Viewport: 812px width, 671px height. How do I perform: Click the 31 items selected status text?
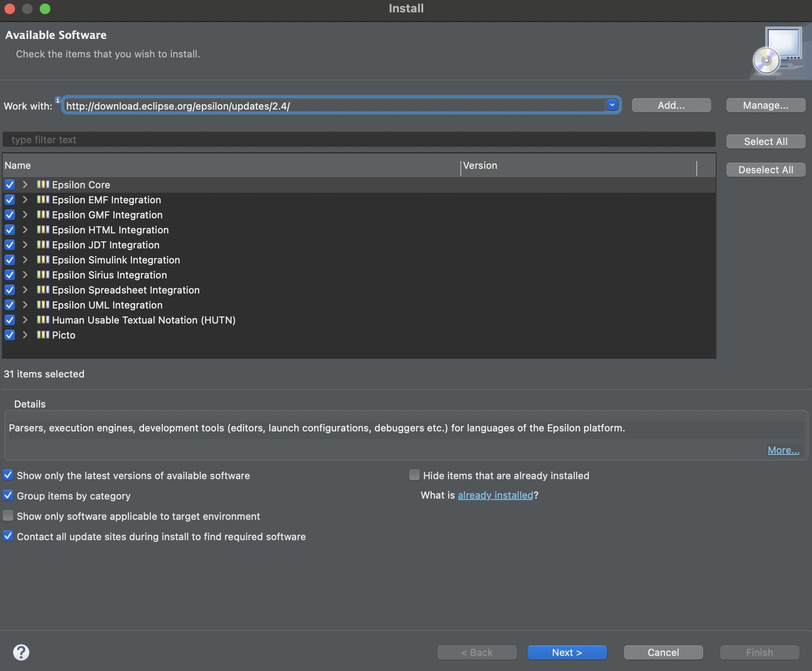click(x=44, y=374)
